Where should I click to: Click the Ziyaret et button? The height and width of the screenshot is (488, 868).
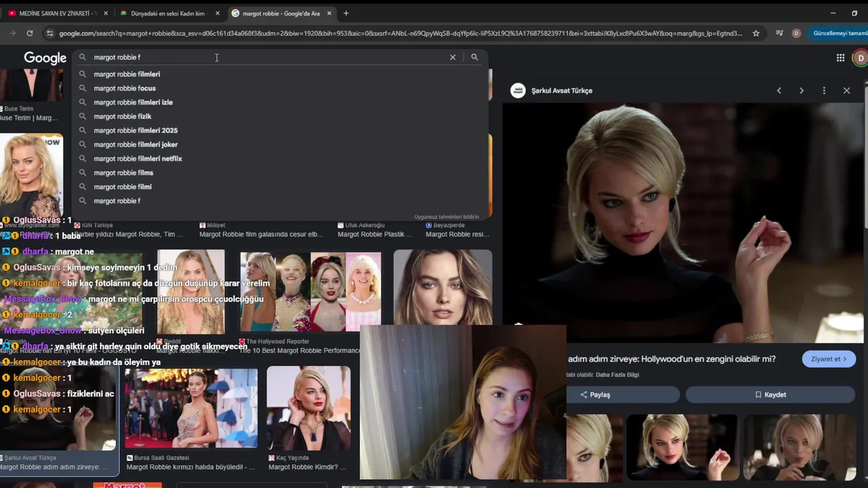point(829,359)
